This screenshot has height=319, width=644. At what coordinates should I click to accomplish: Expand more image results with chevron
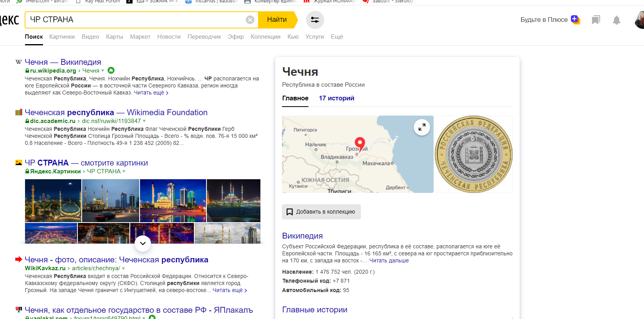point(143,243)
